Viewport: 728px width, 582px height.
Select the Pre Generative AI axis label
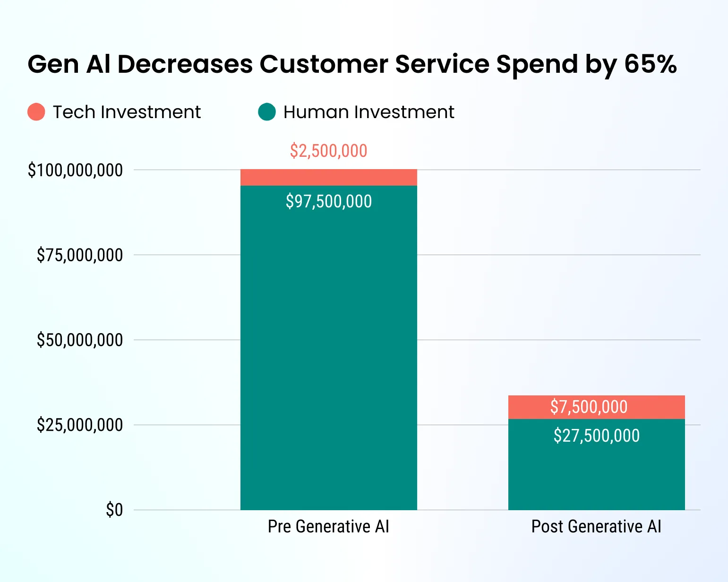(x=328, y=526)
